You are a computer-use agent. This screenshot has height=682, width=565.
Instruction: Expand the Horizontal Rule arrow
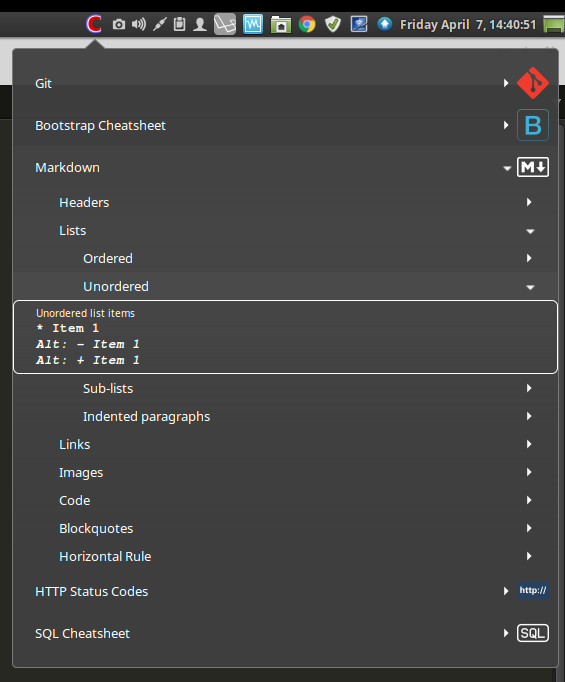tap(529, 556)
